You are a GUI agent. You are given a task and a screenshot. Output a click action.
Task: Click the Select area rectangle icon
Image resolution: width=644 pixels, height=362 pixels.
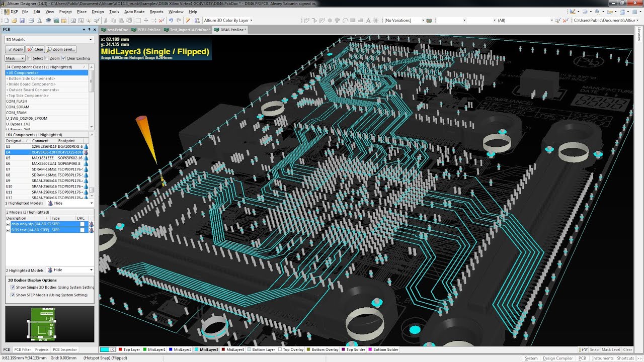pyautogui.click(x=138, y=20)
